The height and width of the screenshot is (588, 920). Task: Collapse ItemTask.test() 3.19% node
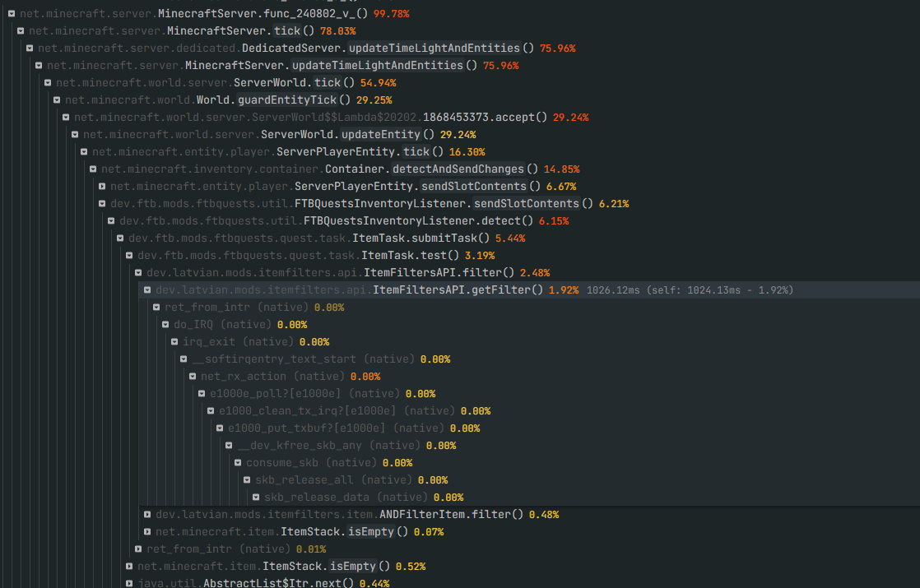(129, 256)
